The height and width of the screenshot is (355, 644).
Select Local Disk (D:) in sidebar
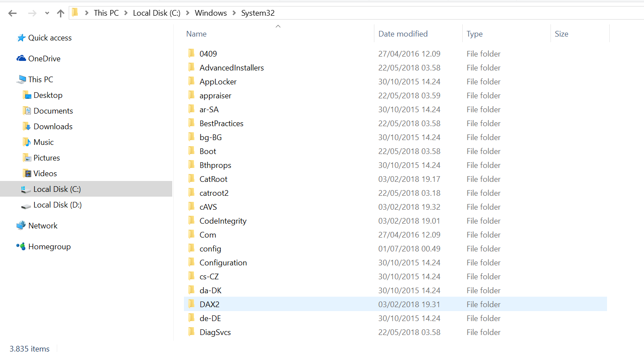[x=58, y=205]
